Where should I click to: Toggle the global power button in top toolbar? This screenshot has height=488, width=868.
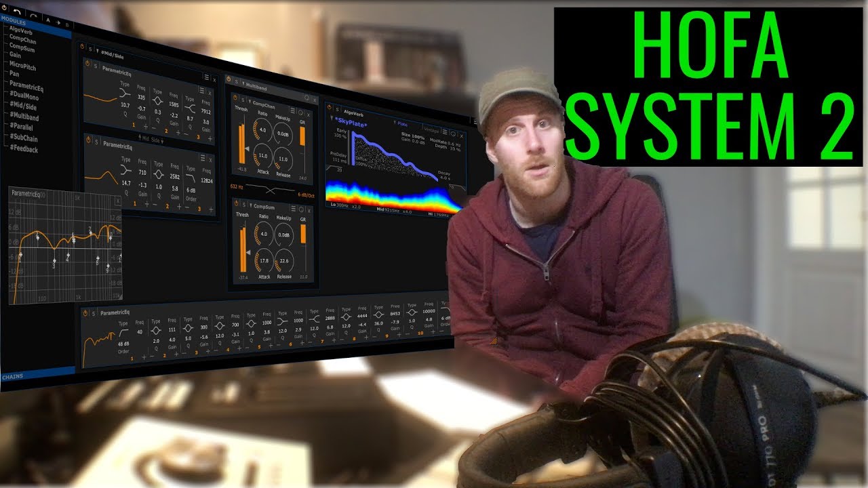4,8
